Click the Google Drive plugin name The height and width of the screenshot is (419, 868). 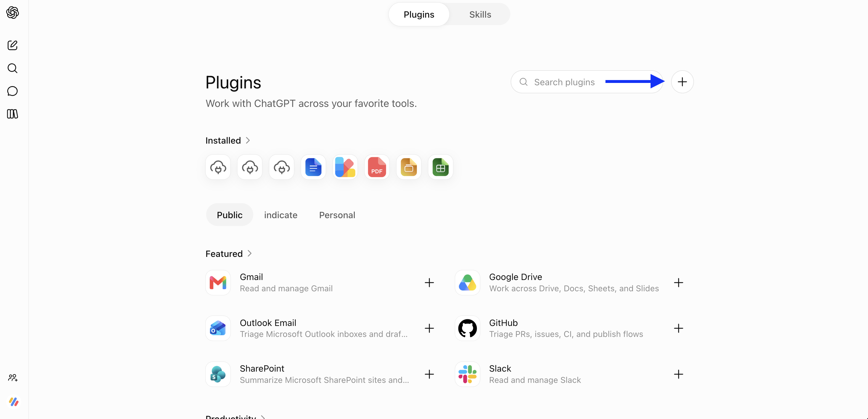click(516, 277)
